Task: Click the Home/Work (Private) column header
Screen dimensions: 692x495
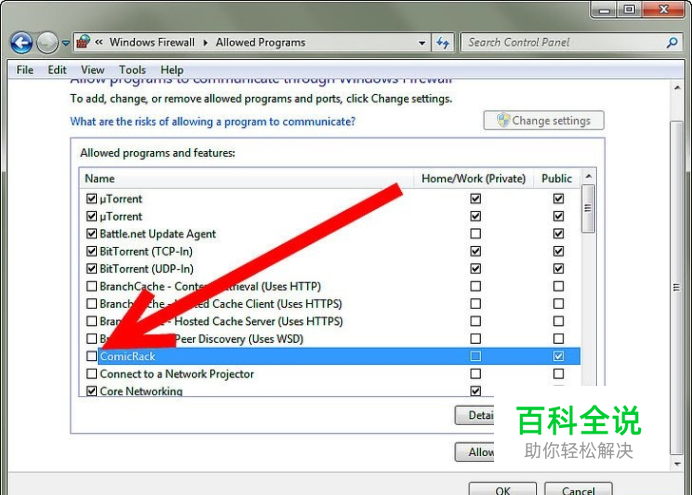Action: click(474, 178)
